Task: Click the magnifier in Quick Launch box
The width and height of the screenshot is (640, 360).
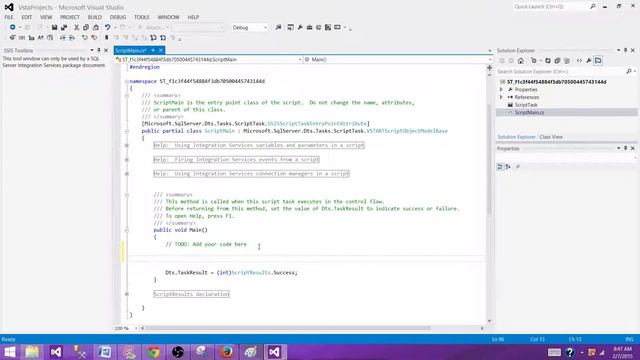Action: coord(593,7)
